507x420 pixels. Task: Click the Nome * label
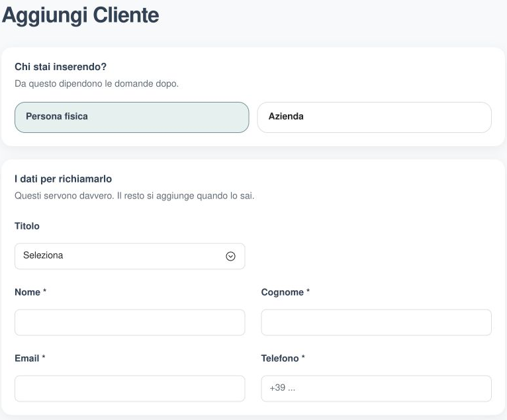click(30, 292)
